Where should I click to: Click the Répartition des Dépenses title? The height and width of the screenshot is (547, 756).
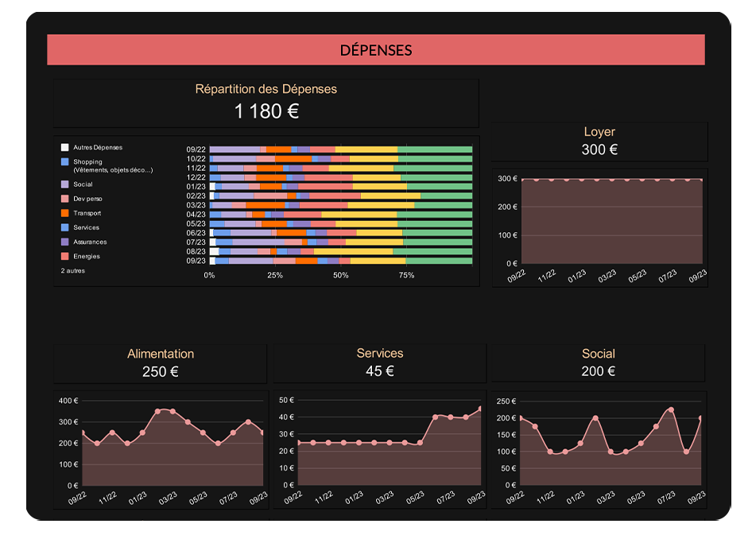(266, 89)
